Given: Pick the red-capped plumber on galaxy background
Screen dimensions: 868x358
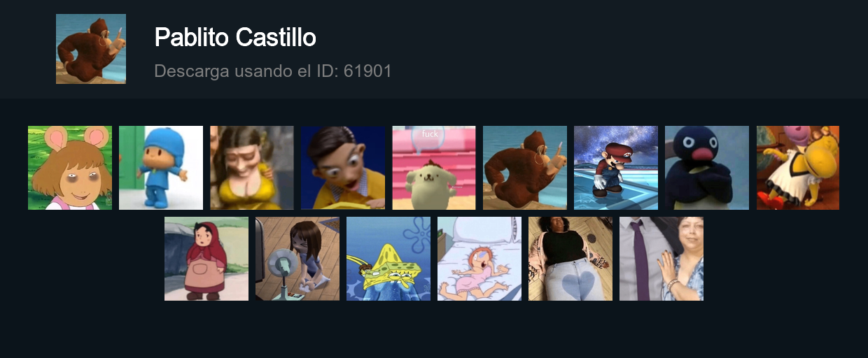Looking at the screenshot, I should 616,168.
